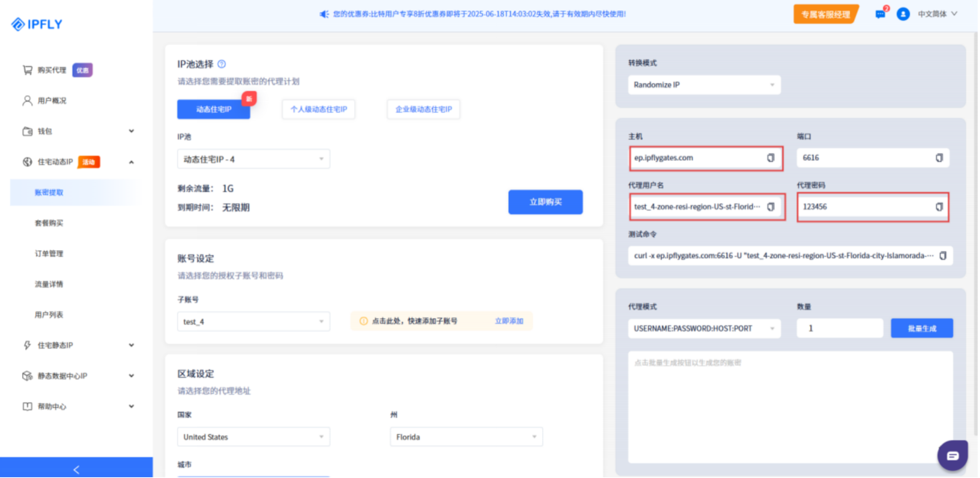Click the 住宅静态IP lightning icon

click(x=27, y=346)
